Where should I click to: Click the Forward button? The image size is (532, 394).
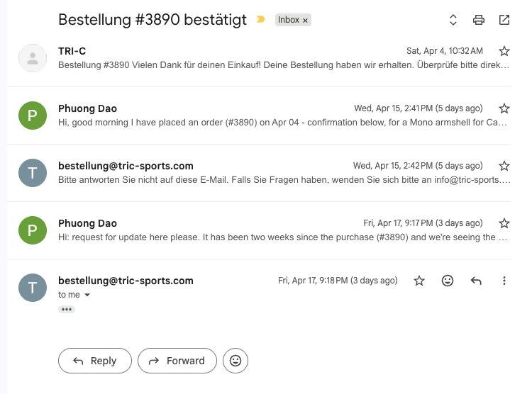tap(177, 361)
